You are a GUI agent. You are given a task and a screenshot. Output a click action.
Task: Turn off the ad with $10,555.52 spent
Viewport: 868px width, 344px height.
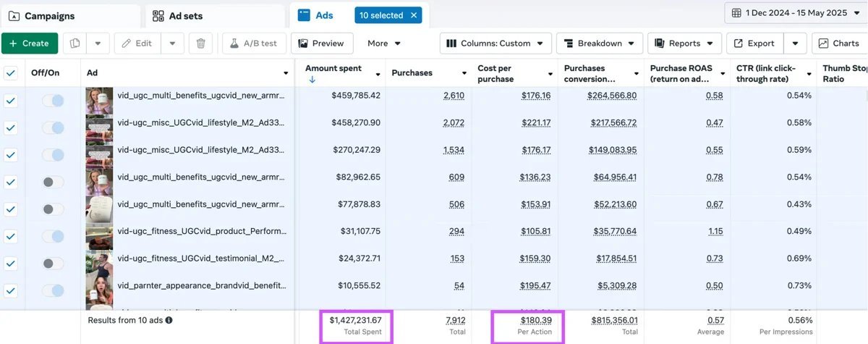click(x=53, y=290)
